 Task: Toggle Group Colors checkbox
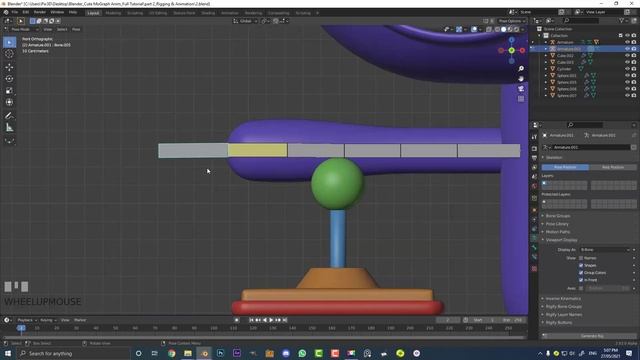[581, 273]
